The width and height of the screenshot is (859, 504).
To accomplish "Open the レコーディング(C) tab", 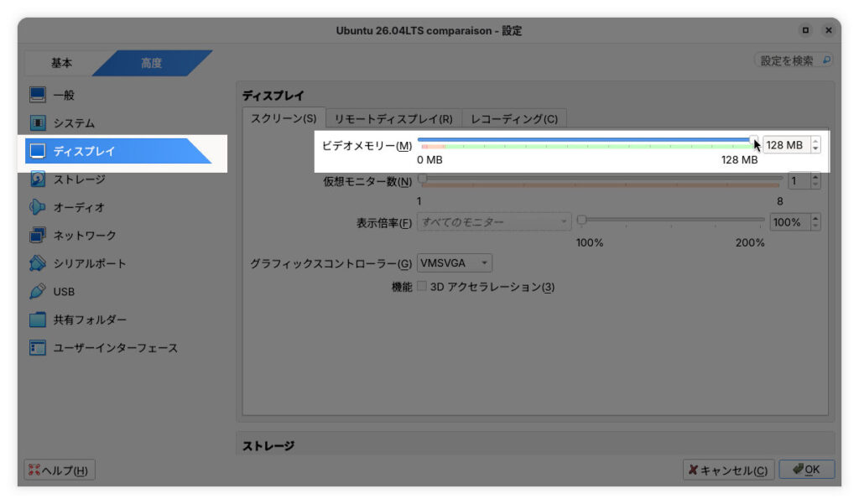I will click(x=514, y=119).
